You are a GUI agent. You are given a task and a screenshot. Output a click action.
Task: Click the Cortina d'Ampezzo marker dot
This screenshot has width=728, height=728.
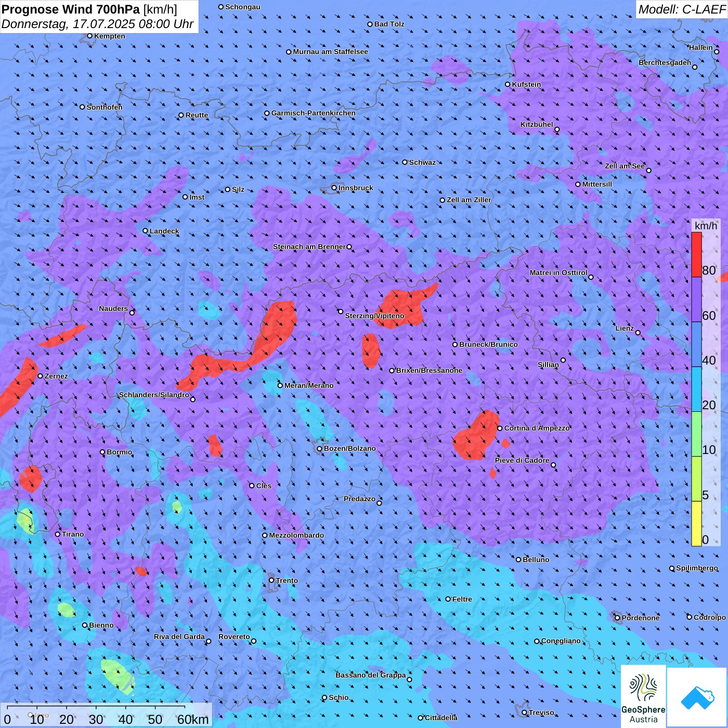500,428
